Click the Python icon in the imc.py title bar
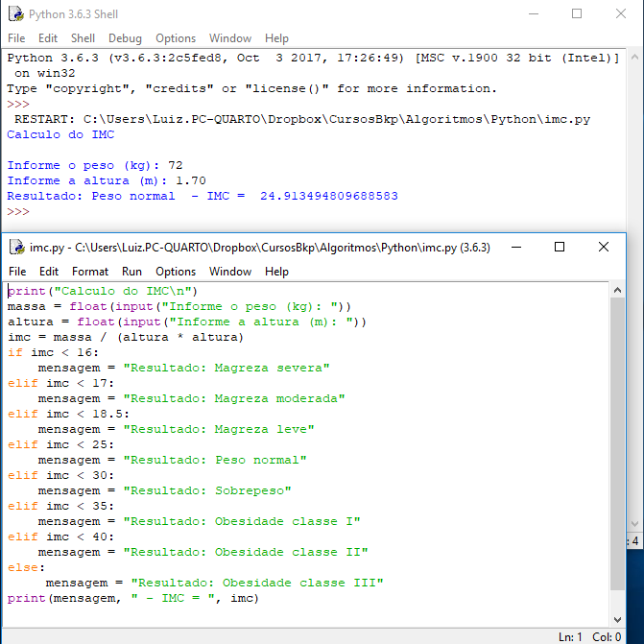The image size is (644, 644). pyautogui.click(x=14, y=247)
